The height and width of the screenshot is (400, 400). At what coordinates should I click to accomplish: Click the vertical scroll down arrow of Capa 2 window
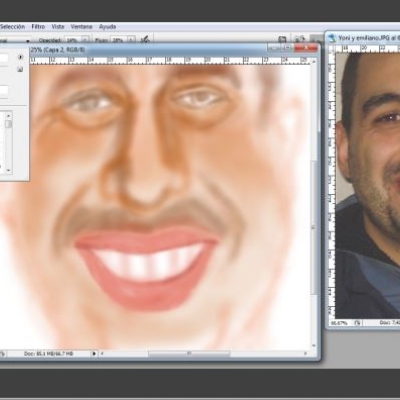[314, 346]
